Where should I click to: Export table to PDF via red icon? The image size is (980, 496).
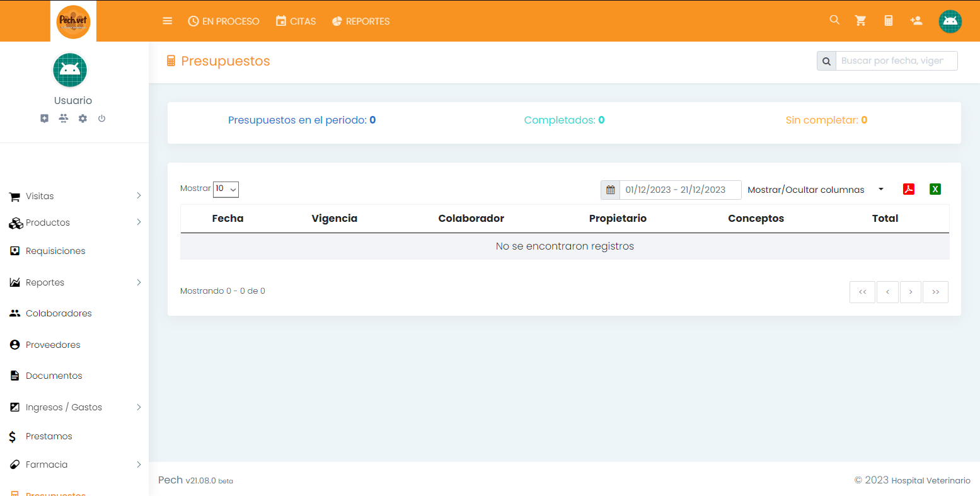coord(908,189)
